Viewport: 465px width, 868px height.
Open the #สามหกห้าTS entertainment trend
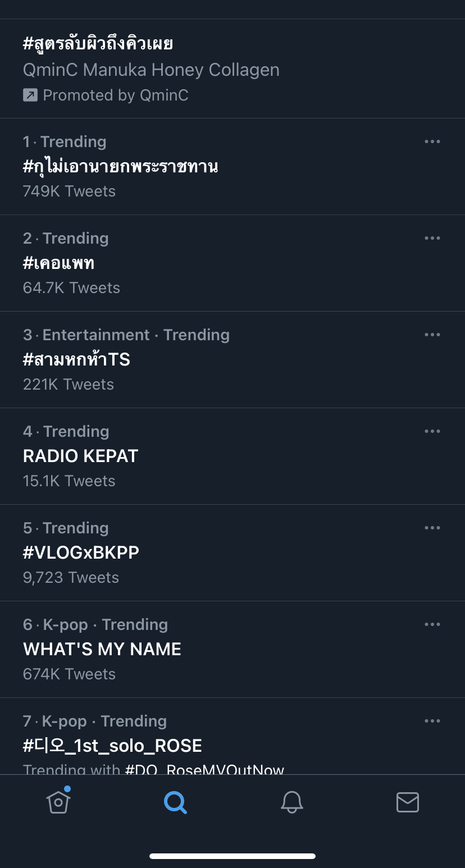(x=76, y=359)
